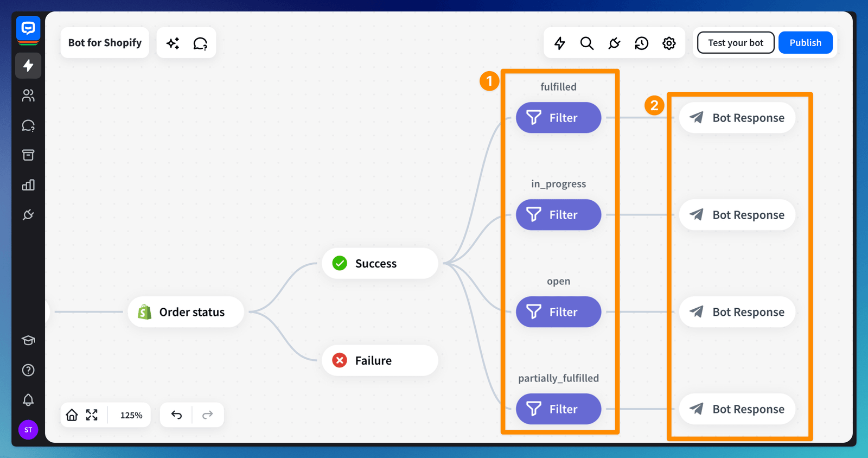Open the Team users sidebar icon
The height and width of the screenshot is (458, 868).
coord(28,96)
